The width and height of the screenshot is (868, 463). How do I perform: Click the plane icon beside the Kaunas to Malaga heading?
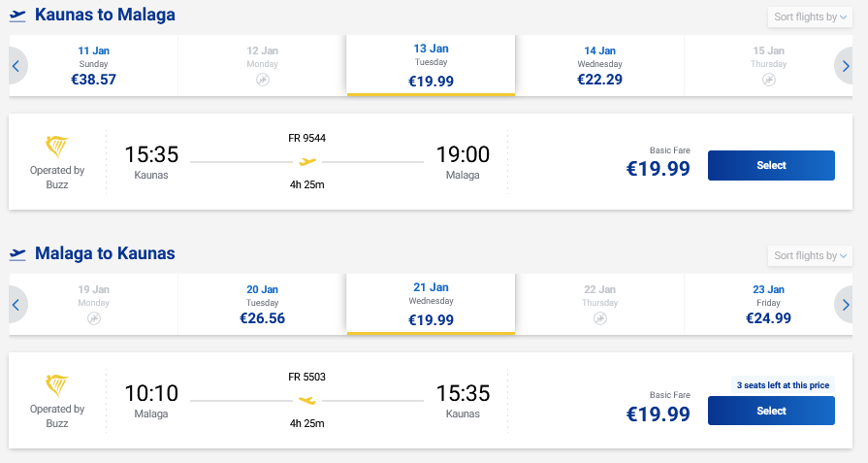17,17
